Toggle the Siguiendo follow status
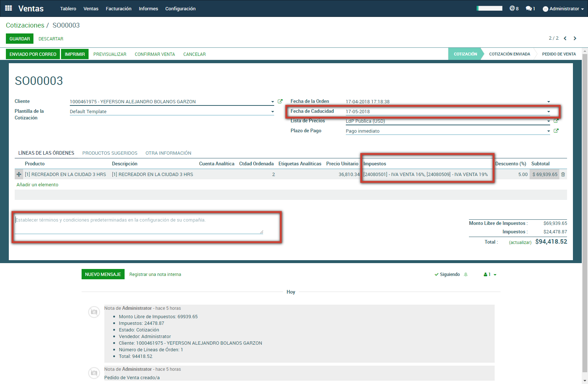Screen dimensions: 588x384 click(447, 274)
